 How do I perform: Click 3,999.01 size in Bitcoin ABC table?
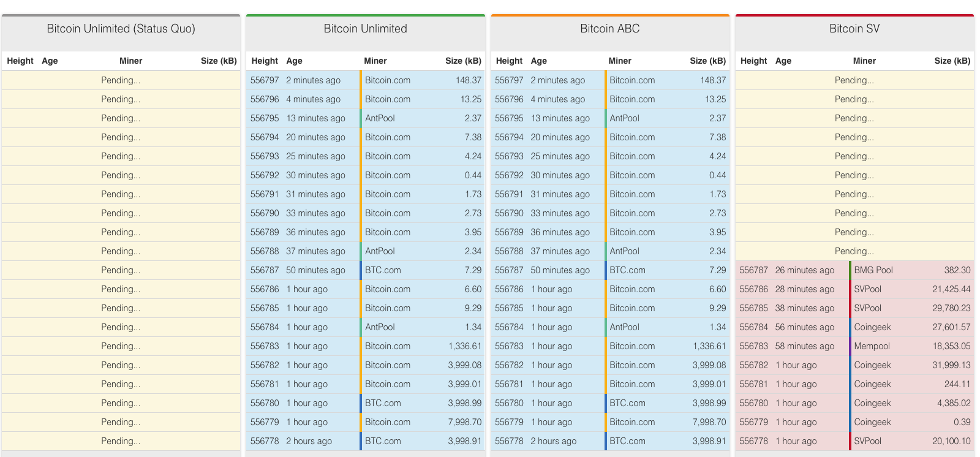click(x=709, y=384)
